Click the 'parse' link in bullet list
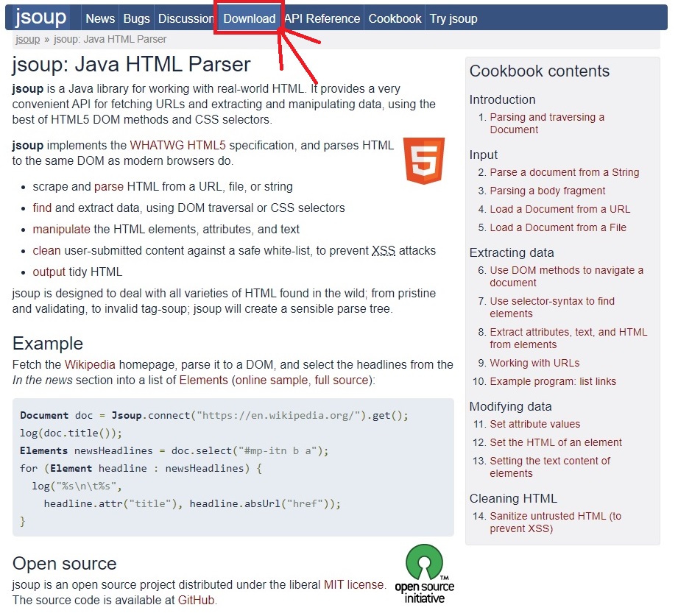Screen dimensions: 678x616 109,187
